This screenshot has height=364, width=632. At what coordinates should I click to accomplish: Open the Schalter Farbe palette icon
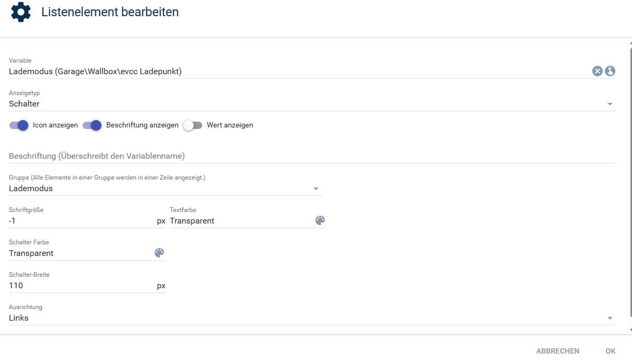click(159, 253)
